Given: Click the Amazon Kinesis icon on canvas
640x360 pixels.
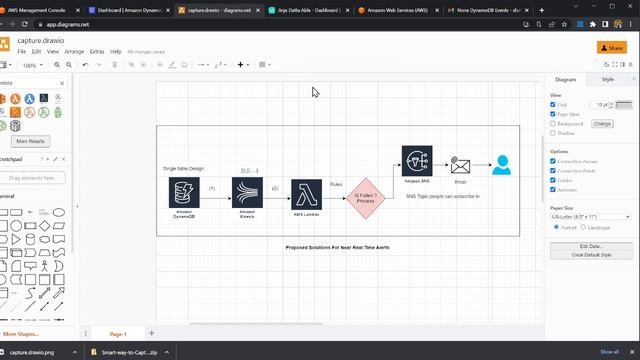Looking at the screenshot, I should click(247, 192).
